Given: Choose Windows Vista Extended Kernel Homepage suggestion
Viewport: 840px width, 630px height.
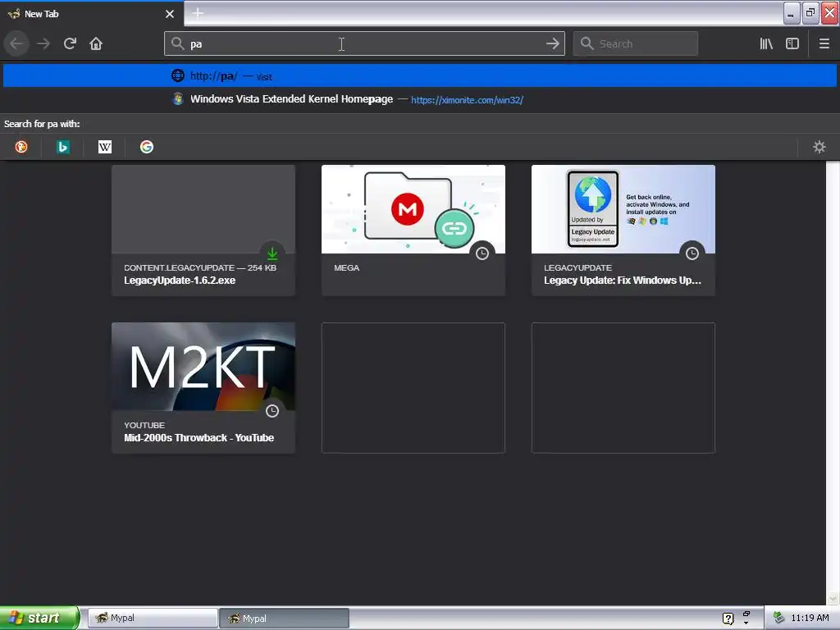Looking at the screenshot, I should [x=420, y=99].
